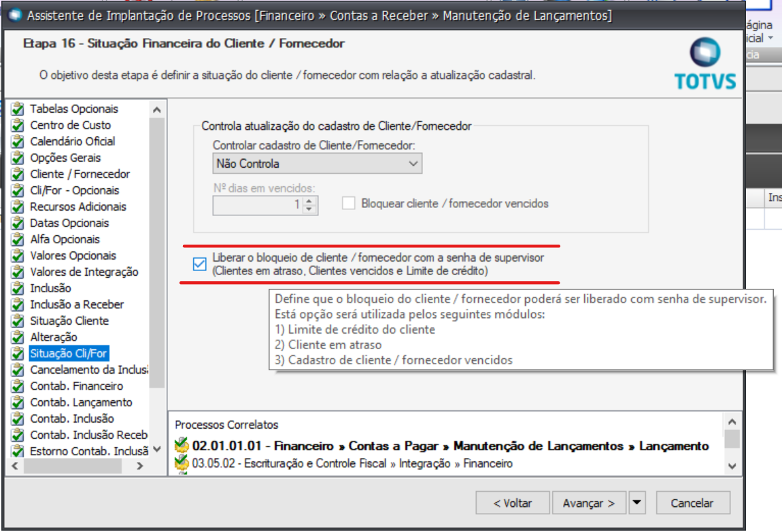Open related process 02.01.01.01 Contas a Pagar Lançamento
This screenshot has width=782, height=532.
(450, 445)
